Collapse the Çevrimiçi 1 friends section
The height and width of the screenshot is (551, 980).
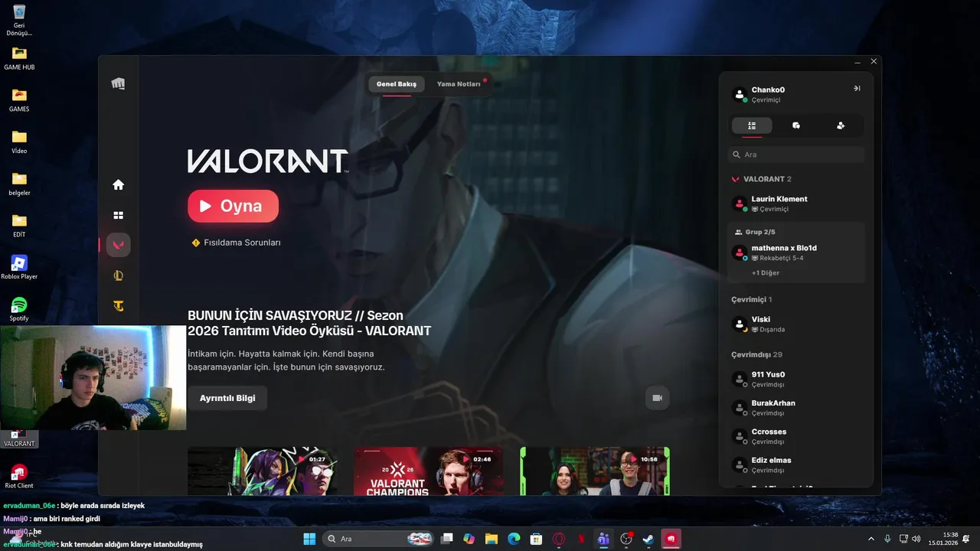coord(752,299)
